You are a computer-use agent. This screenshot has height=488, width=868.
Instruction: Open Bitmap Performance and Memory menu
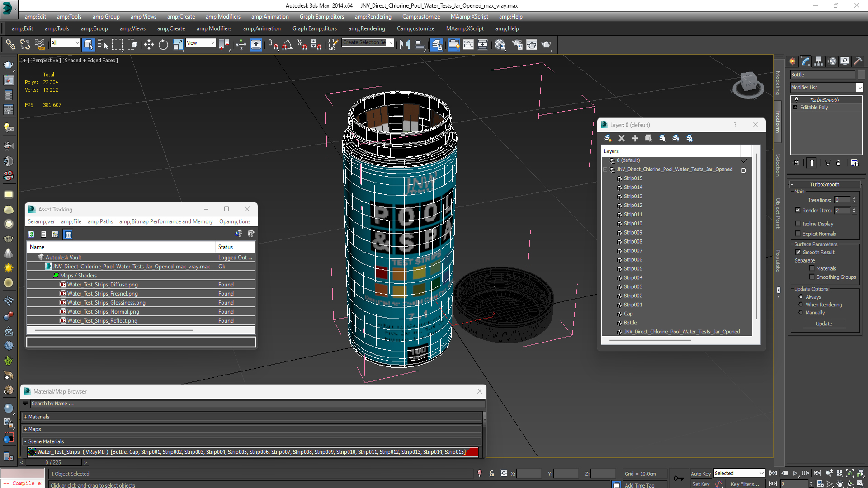tap(166, 221)
